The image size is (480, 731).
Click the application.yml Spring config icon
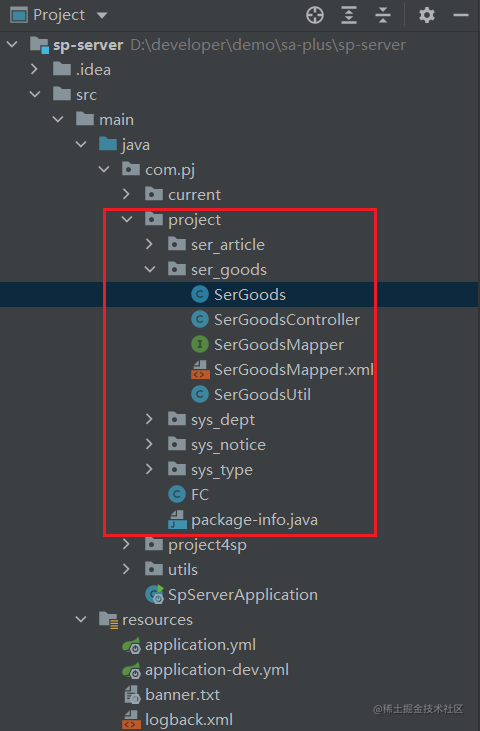tap(131, 645)
